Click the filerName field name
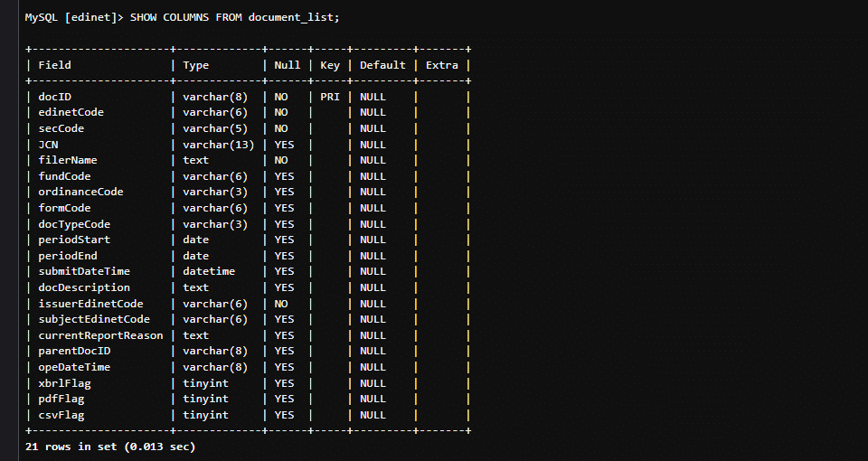Screen dimensions: 868x461 coord(68,160)
